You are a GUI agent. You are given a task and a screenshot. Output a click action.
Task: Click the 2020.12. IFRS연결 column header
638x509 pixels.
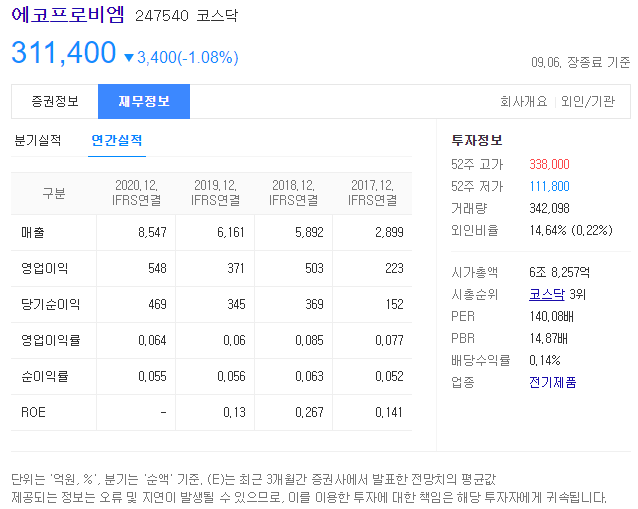(x=136, y=193)
